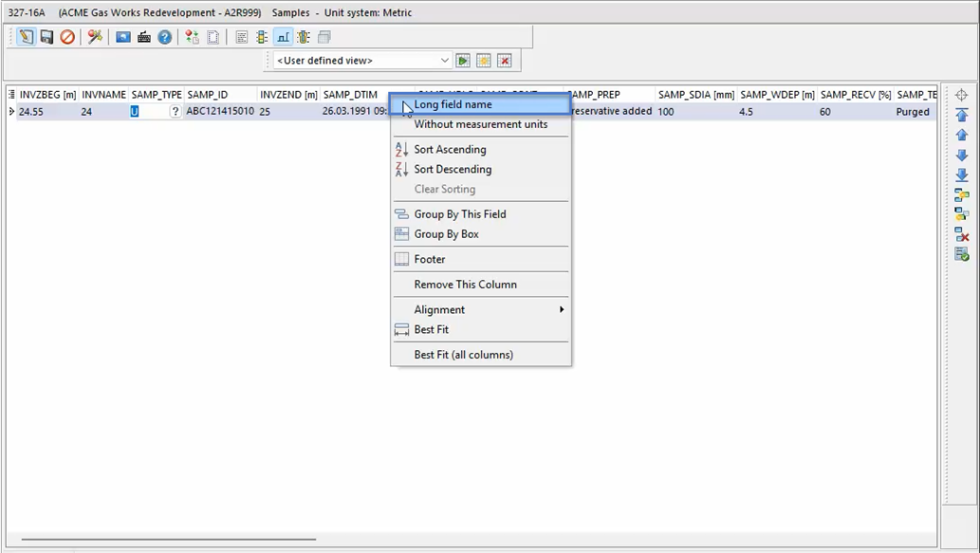Click the red X view delete icon

tap(505, 61)
